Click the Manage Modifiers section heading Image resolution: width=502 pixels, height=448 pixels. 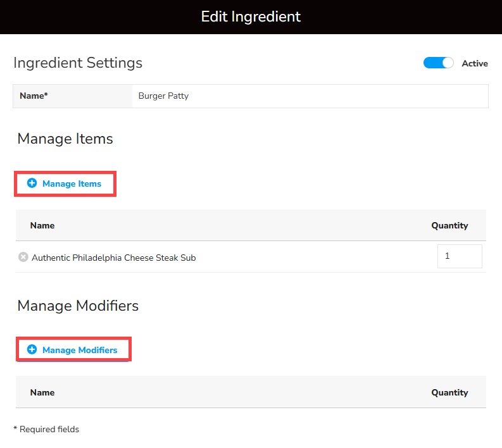[78, 306]
